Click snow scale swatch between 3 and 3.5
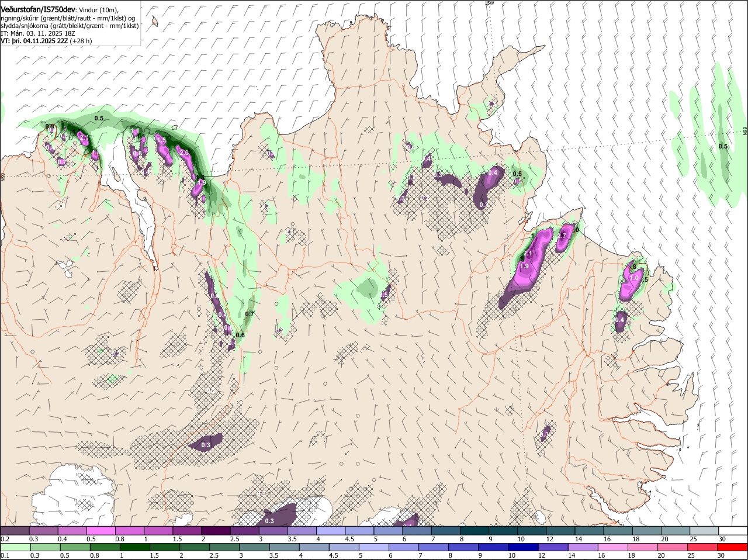 [273, 530]
